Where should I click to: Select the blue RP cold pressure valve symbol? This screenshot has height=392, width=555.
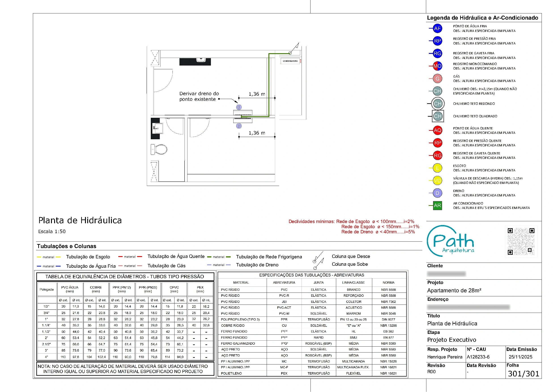pyautogui.click(x=437, y=41)
